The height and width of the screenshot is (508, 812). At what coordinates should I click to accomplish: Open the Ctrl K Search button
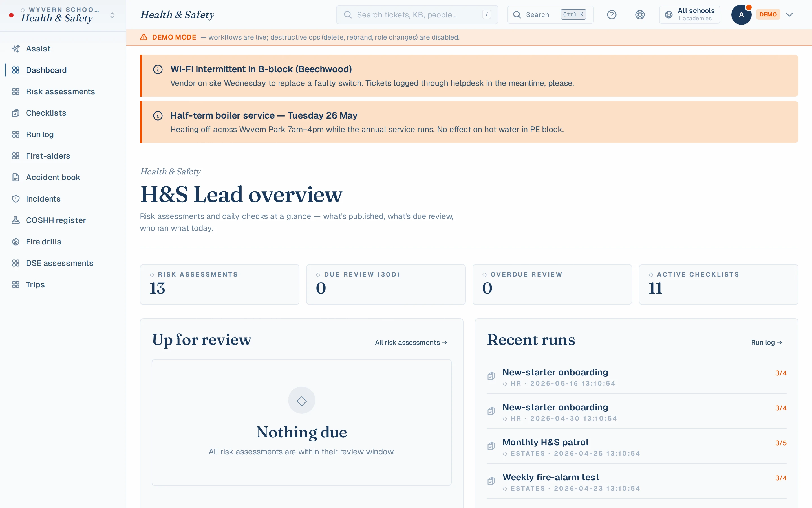[x=550, y=15]
